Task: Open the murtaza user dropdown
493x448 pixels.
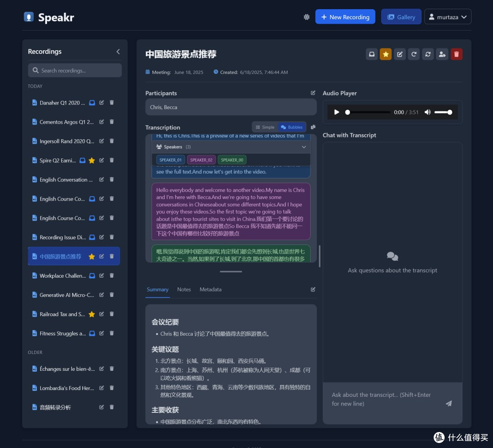Action: coord(448,17)
